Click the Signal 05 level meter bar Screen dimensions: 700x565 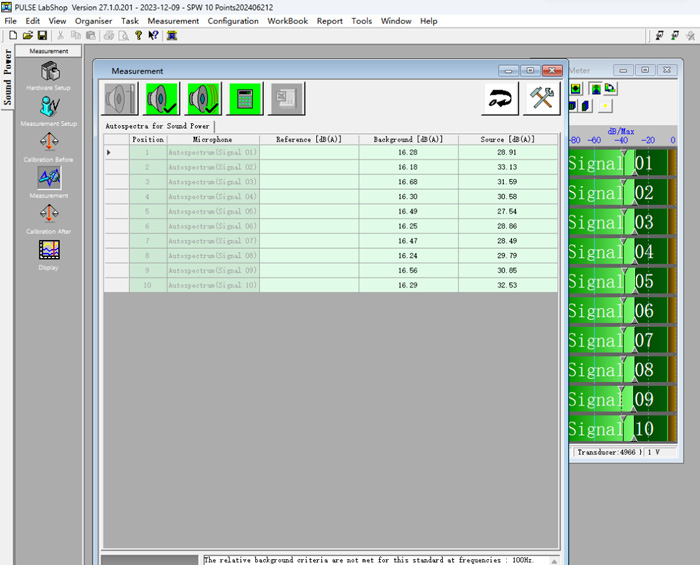click(x=622, y=281)
